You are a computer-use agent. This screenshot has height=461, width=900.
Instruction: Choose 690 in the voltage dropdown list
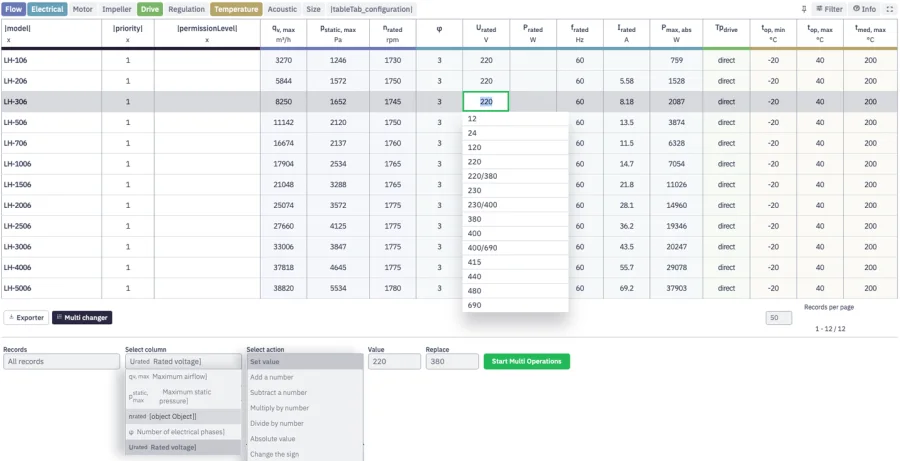(x=515, y=305)
